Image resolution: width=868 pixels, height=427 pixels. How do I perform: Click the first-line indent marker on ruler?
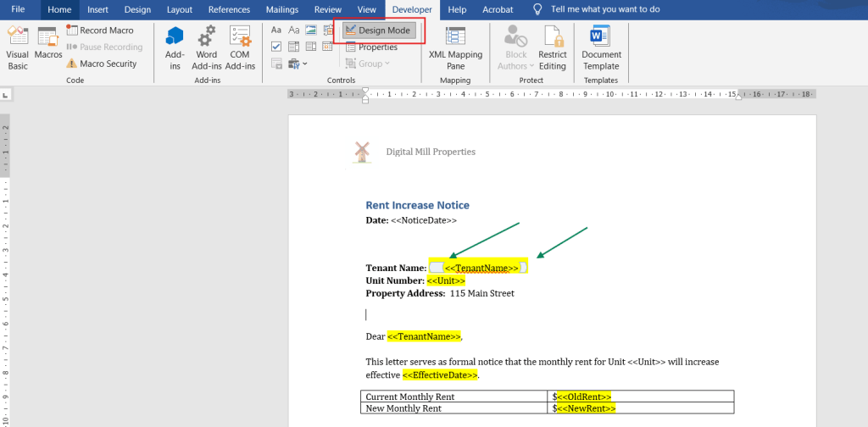(x=364, y=90)
